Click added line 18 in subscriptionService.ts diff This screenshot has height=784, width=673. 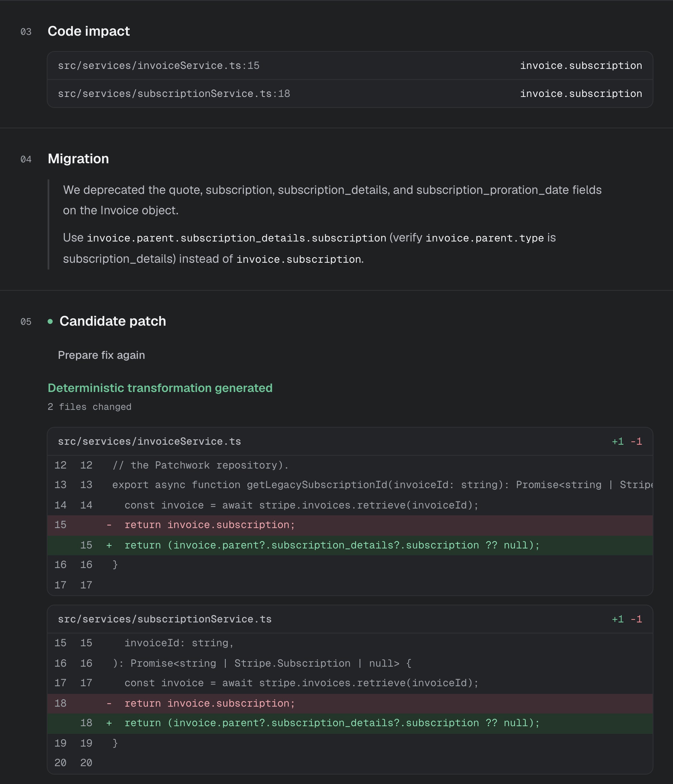click(x=350, y=723)
